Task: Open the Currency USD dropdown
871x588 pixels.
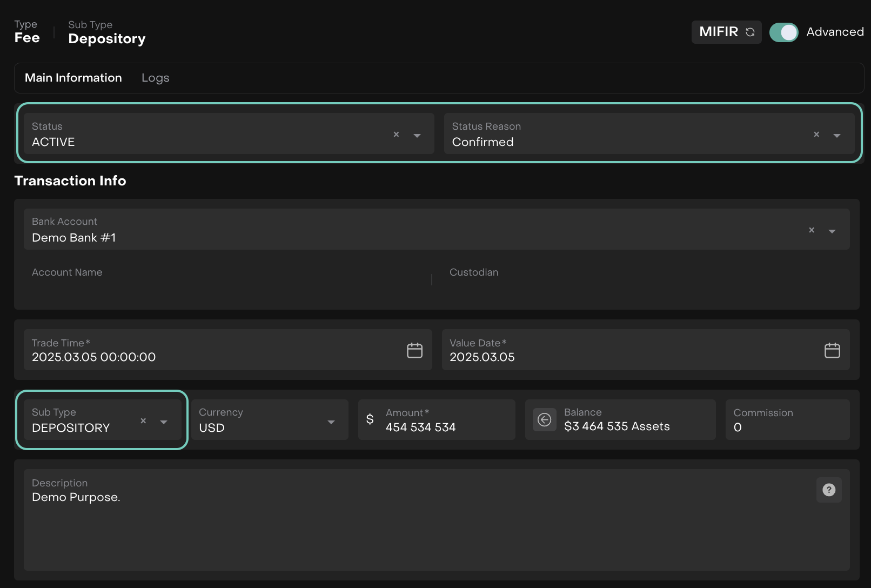Action: click(331, 422)
